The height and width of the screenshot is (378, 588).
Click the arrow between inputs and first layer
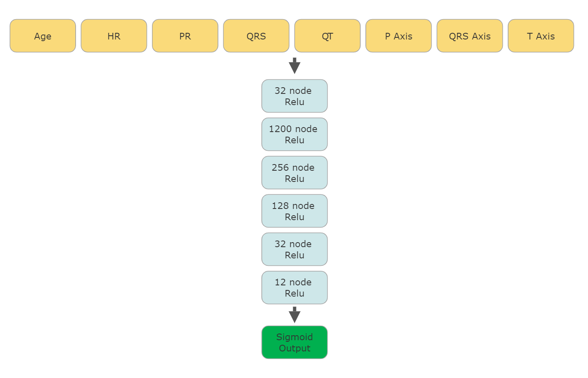[294, 65]
